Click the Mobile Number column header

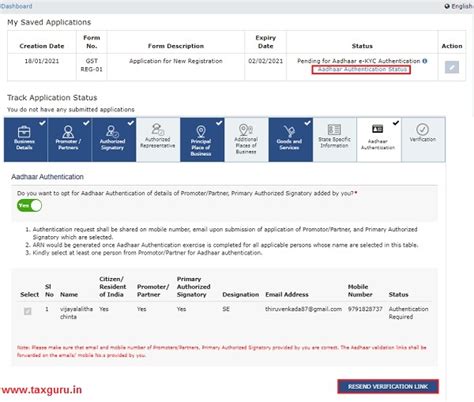point(360,290)
